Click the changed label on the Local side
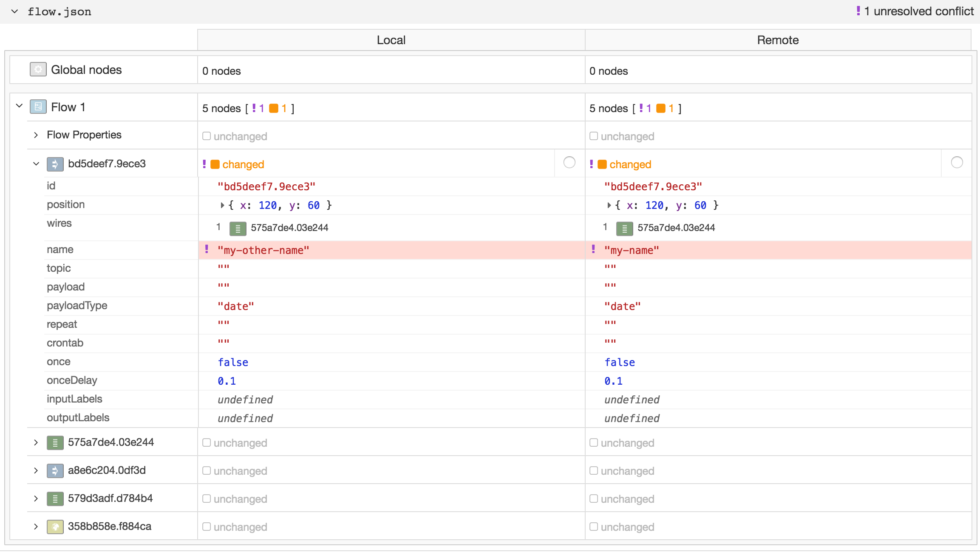 point(243,164)
